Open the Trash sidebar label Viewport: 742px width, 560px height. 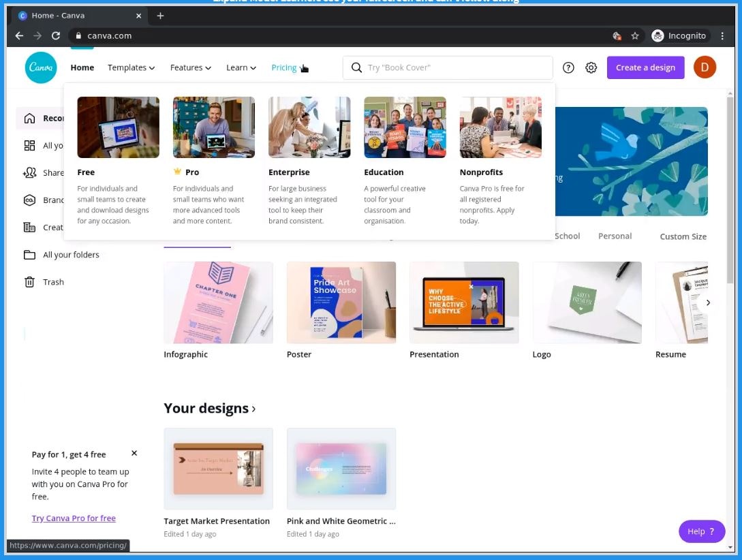53,282
